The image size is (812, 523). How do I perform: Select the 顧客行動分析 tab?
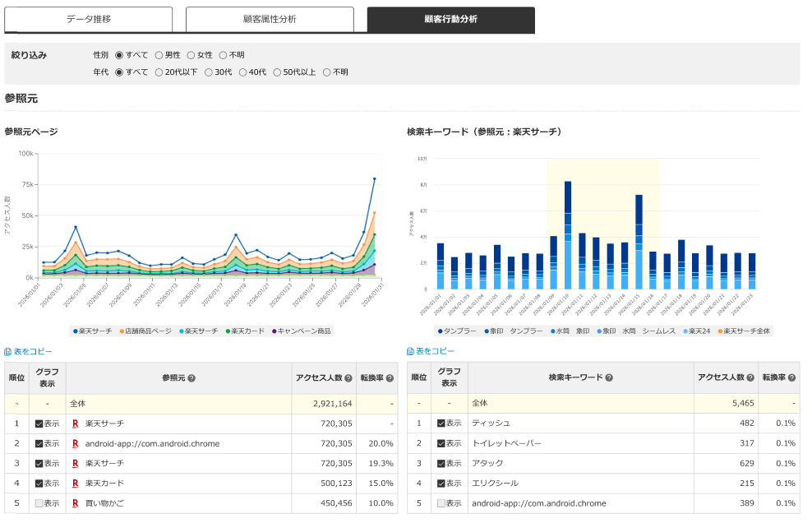point(450,19)
